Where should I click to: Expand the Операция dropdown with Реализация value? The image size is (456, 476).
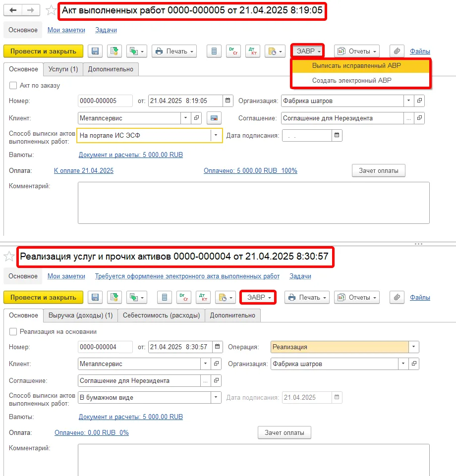point(413,347)
